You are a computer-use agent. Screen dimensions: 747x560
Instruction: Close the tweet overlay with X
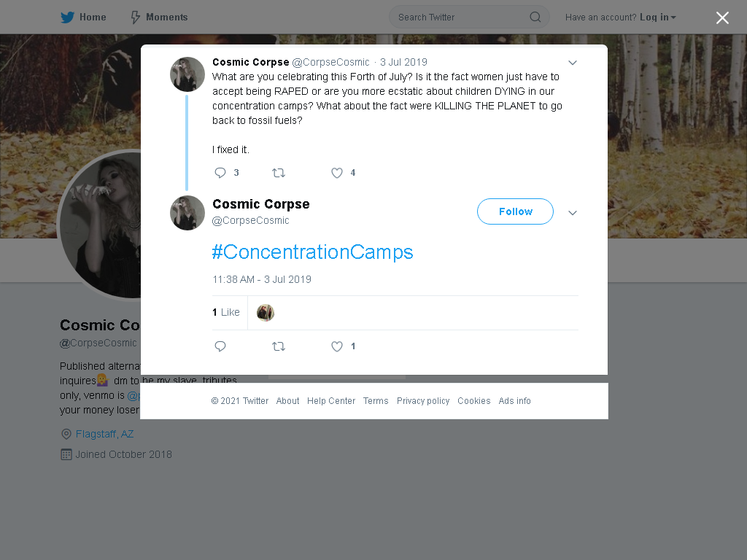coord(722,17)
